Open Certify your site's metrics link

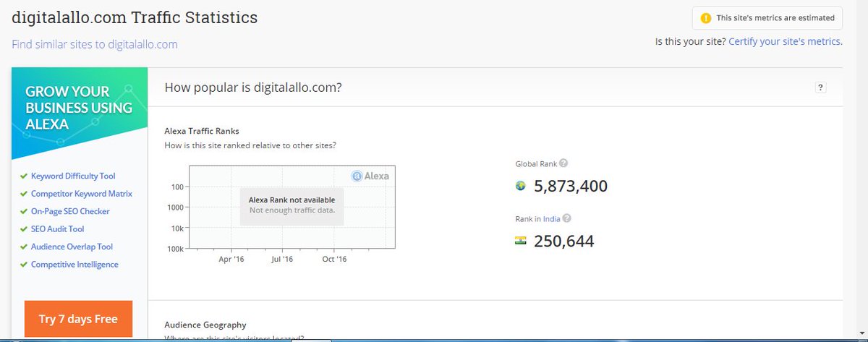[x=784, y=41]
